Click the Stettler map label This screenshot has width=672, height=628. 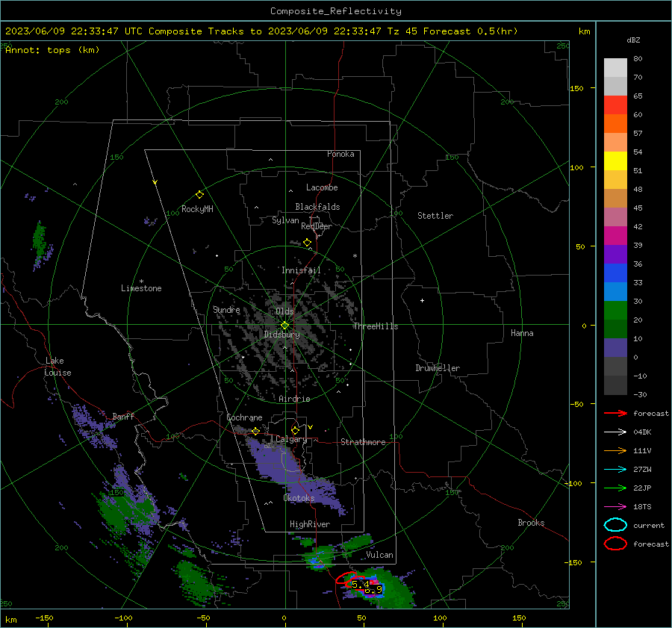coord(435,216)
